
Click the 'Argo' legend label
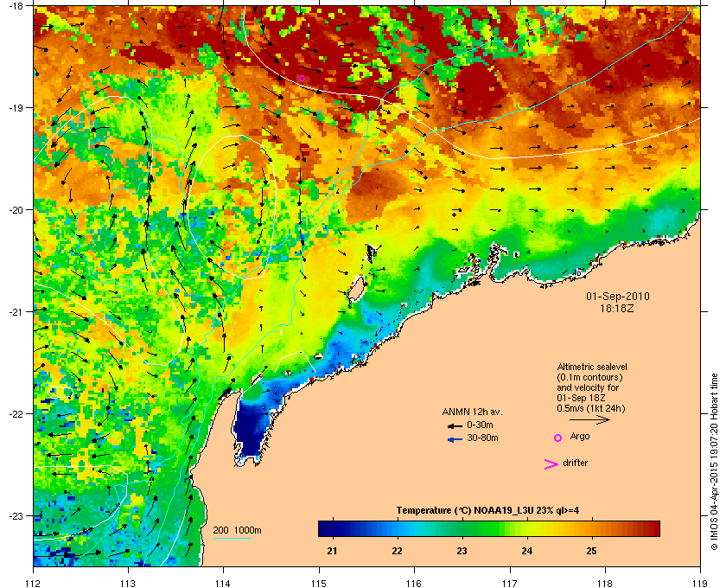tap(580, 437)
